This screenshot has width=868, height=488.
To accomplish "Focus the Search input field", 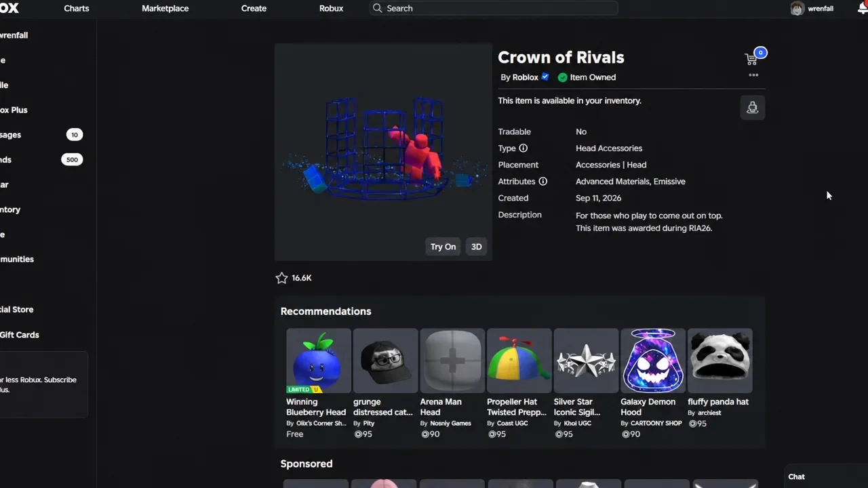I will pyautogui.click(x=494, y=8).
